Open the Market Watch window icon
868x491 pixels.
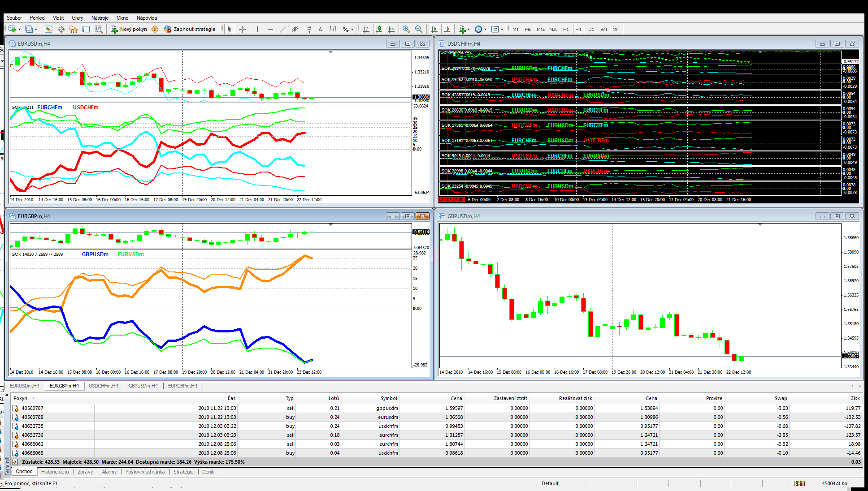click(48, 29)
